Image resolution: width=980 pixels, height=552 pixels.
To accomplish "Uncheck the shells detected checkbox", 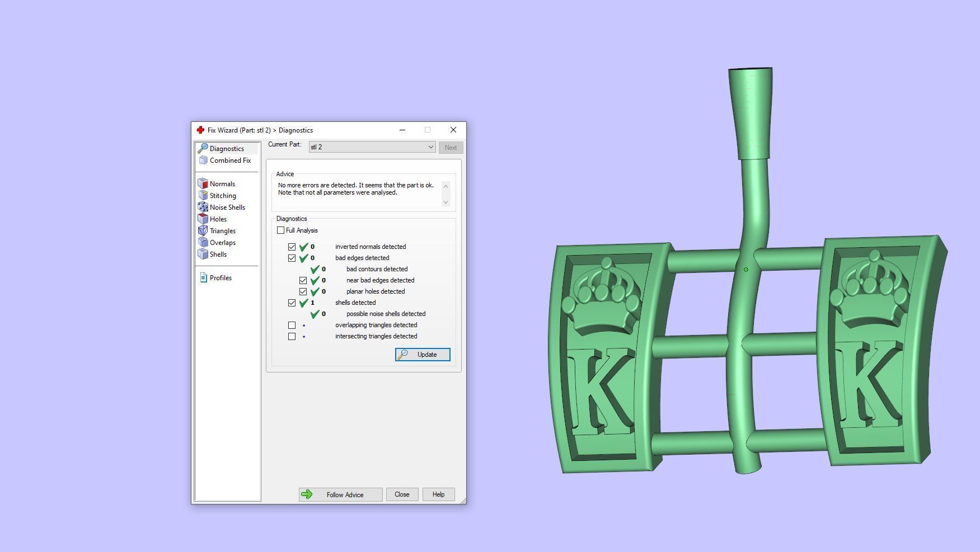I will 292,303.
